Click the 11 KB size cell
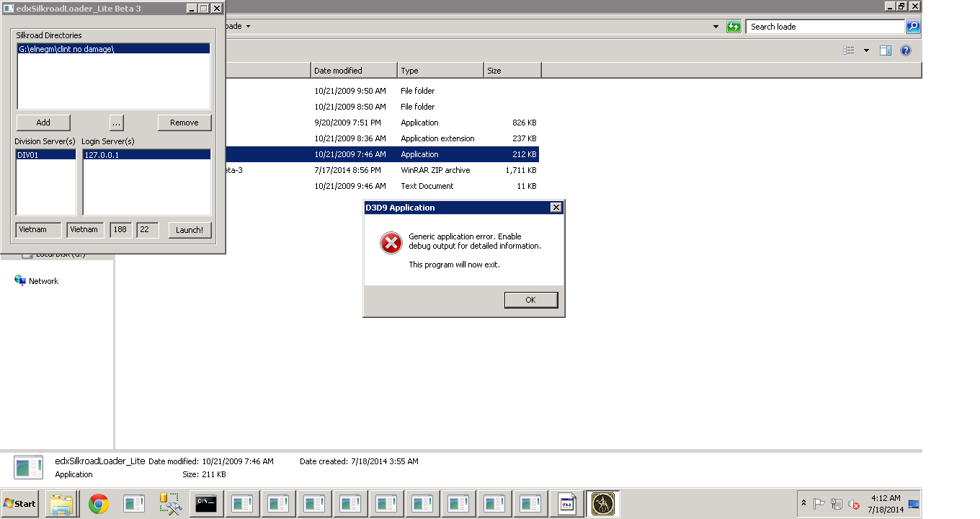Viewport: 980px width, 519px height. tap(527, 186)
